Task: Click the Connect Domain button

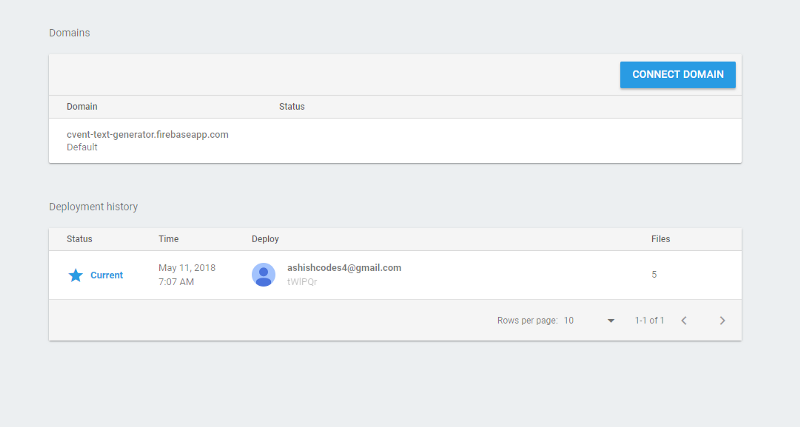Action: [678, 74]
